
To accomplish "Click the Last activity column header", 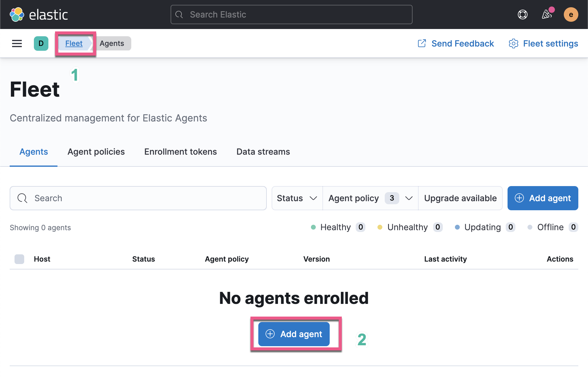I will [x=446, y=259].
